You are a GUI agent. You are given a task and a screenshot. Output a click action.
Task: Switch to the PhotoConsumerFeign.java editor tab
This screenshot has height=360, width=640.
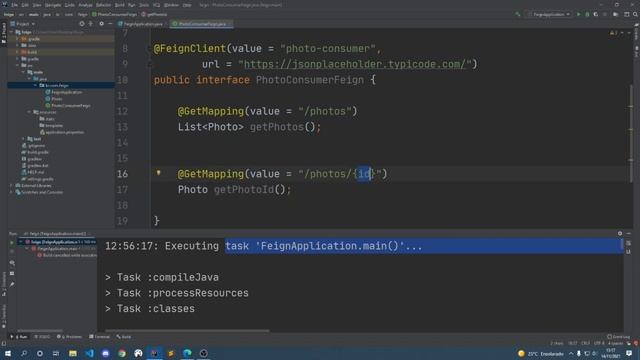[202, 24]
